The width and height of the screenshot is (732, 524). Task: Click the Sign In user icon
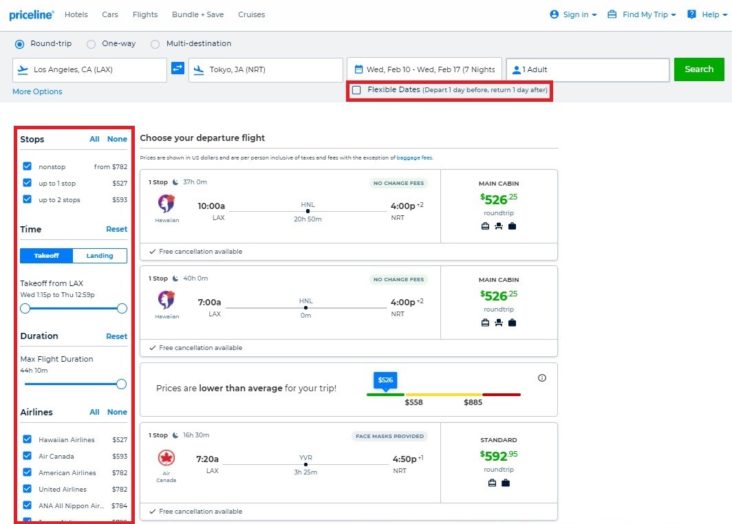pyautogui.click(x=554, y=14)
